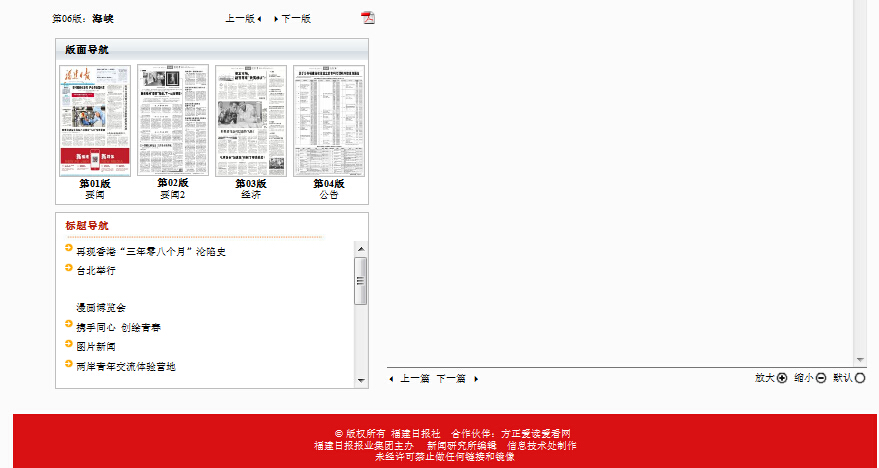
Task: Go to next page via 下一版
Action: [x=296, y=19]
